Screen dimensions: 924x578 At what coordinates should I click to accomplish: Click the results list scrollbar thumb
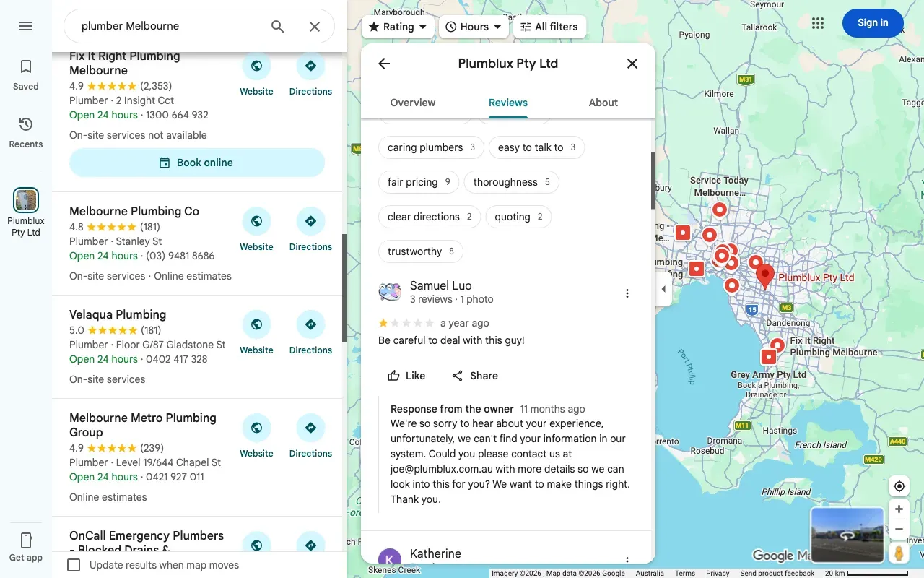pos(344,288)
